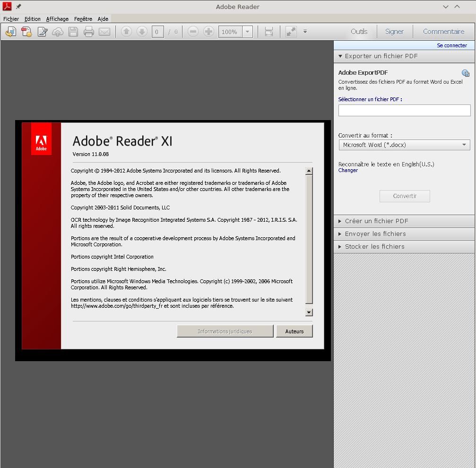The image size is (476, 468).
Task: Click the Auteurs button
Action: tap(294, 331)
